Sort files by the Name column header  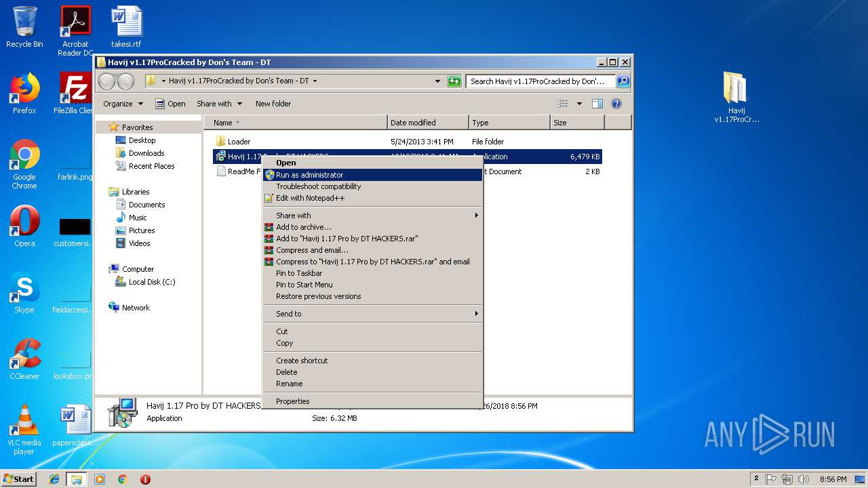(296, 123)
